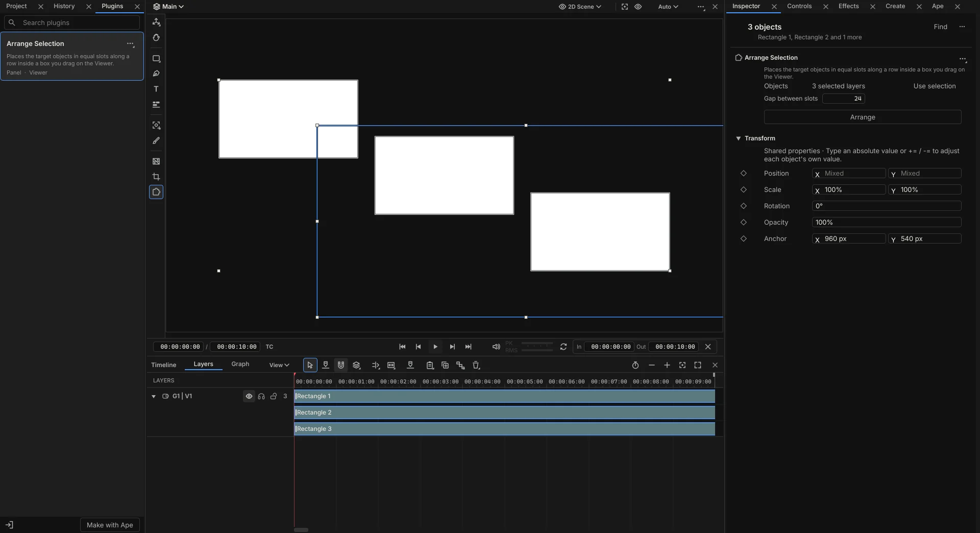Toggle visibility eye of G1|V1 track

click(x=249, y=396)
